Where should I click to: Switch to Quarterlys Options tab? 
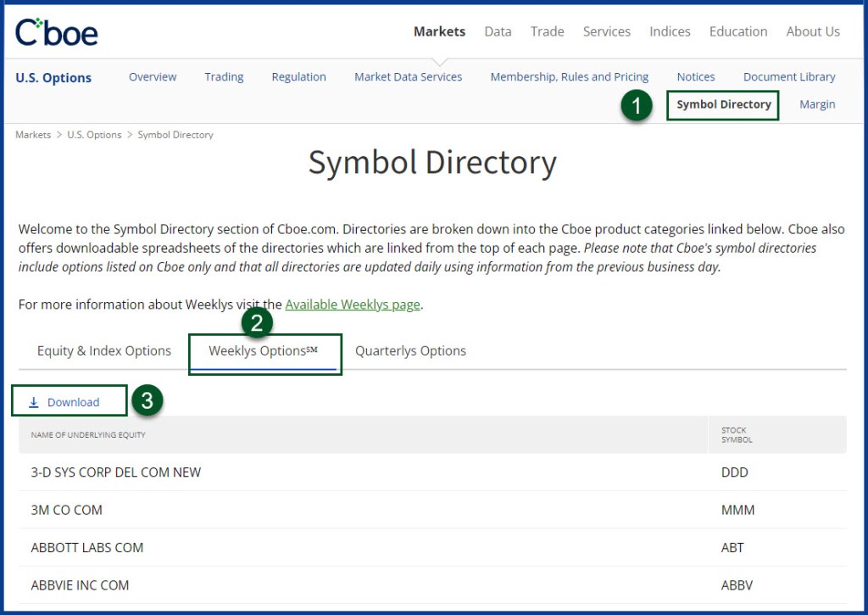(410, 350)
